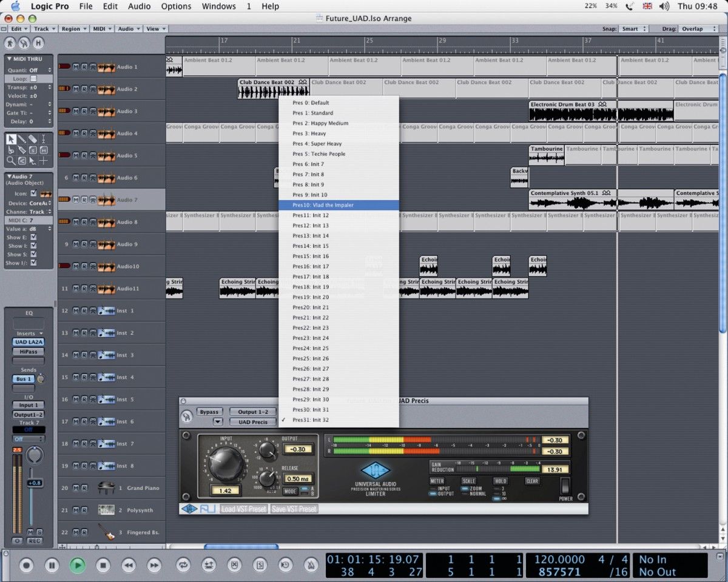
Task: Freeze the Audio 5 track
Action: click(x=93, y=156)
